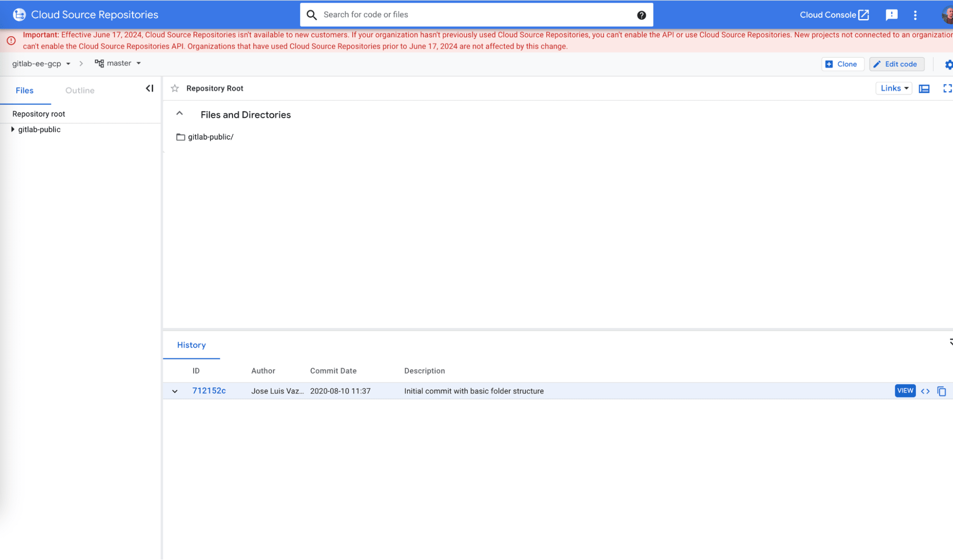Click the Repository Root breadcrumb title
The image size is (953, 560).
pos(215,89)
